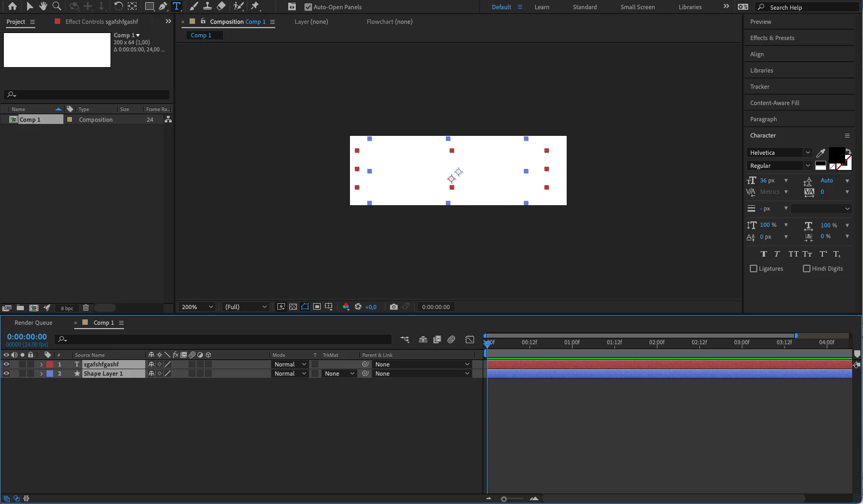Select the Hand tool

pyautogui.click(x=43, y=6)
